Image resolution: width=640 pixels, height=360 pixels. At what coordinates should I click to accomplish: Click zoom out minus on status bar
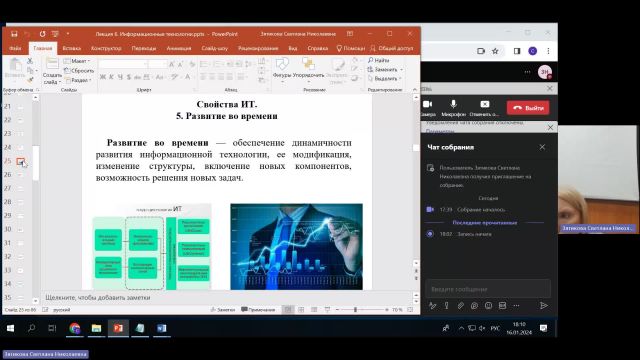[x=338, y=310]
